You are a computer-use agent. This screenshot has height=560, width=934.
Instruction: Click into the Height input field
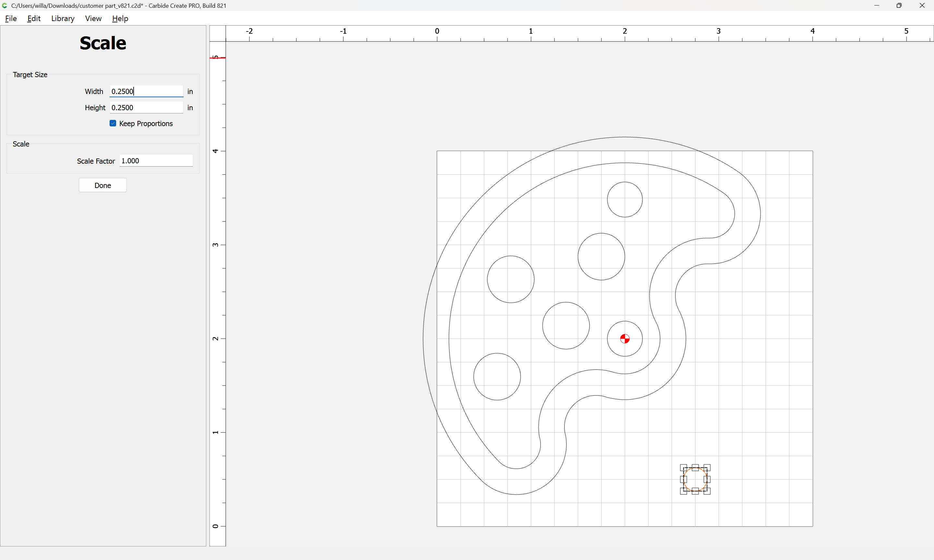(x=146, y=108)
